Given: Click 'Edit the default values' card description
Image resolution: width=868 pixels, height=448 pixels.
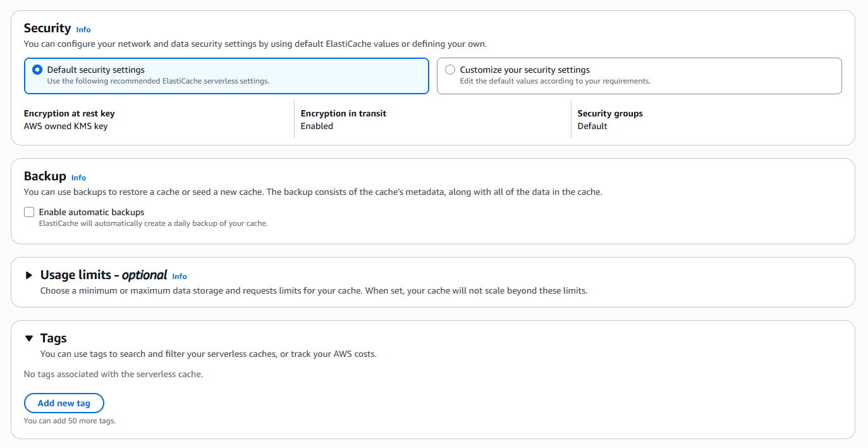Looking at the screenshot, I should coord(555,81).
